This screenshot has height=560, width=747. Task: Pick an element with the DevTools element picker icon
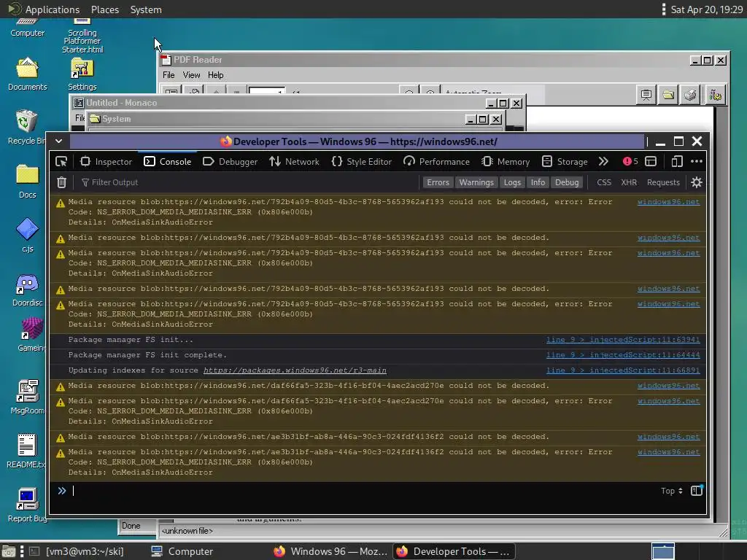(x=61, y=161)
